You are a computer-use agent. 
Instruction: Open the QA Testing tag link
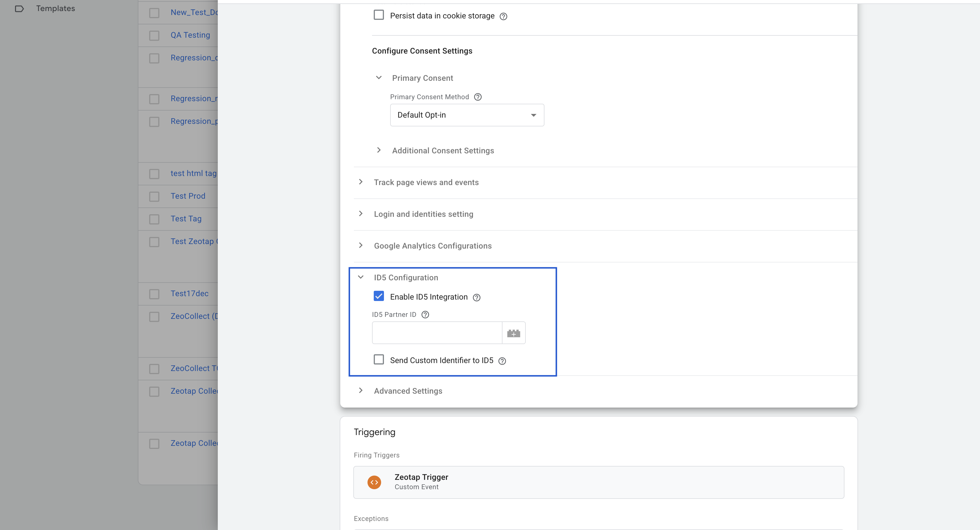(190, 35)
